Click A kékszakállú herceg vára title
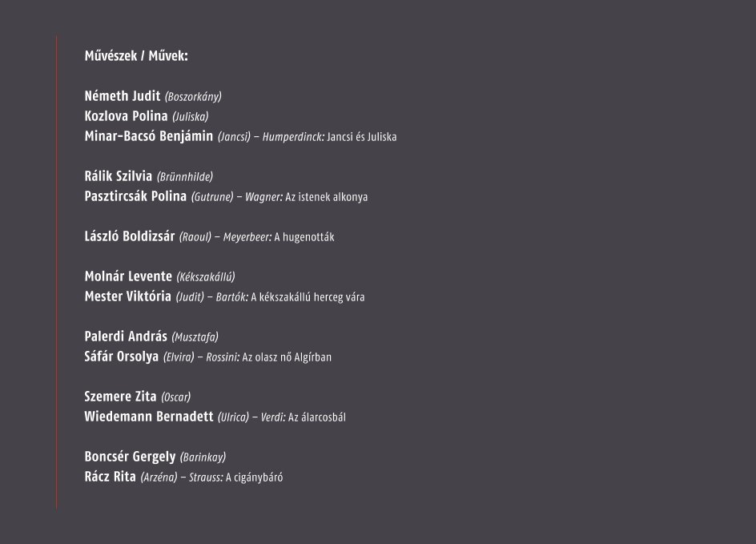The height and width of the screenshot is (544, 756). tap(308, 297)
